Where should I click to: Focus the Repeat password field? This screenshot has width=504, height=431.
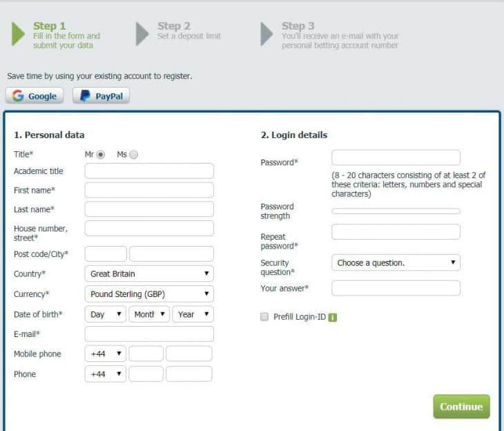coord(396,231)
